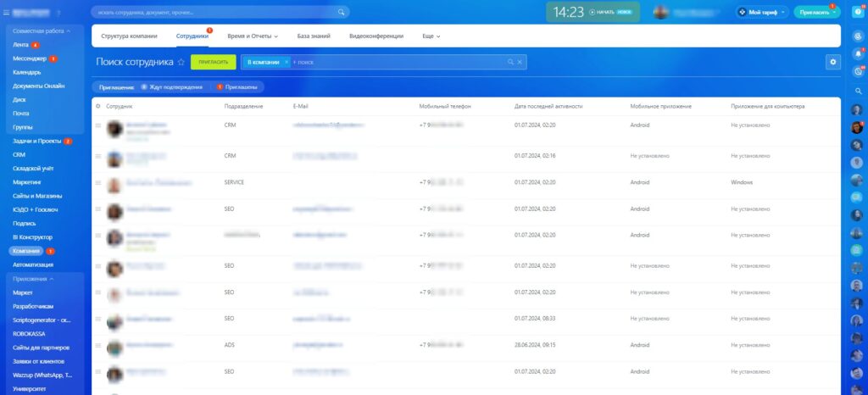Click the magnifier icon inside the filter field
The width and height of the screenshot is (868, 395).
pos(510,63)
